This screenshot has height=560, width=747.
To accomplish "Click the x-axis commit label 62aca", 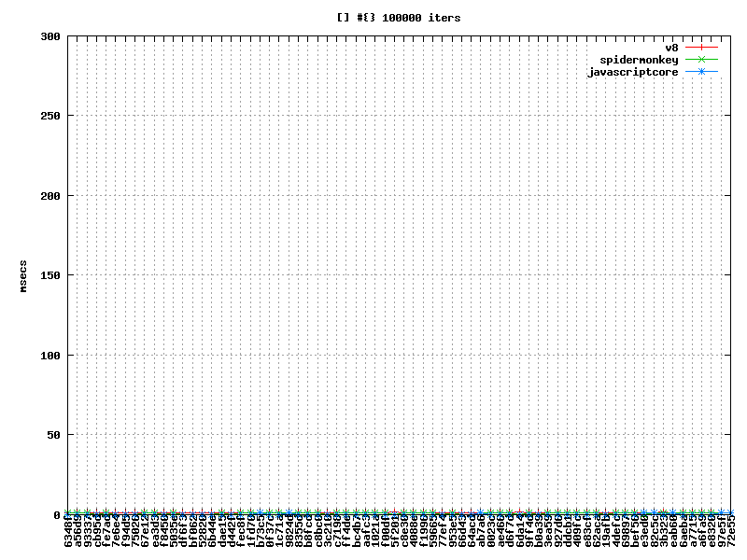I will [x=596, y=530].
